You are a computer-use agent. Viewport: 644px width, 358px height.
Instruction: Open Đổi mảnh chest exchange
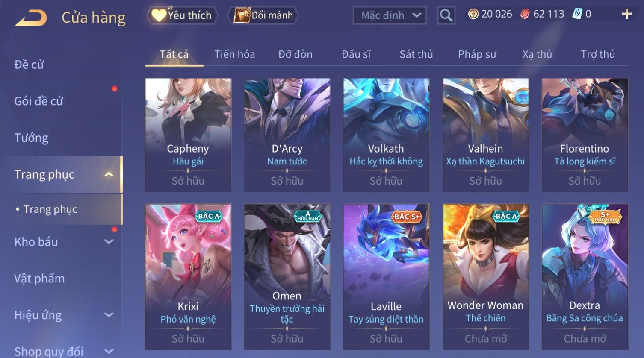(263, 15)
